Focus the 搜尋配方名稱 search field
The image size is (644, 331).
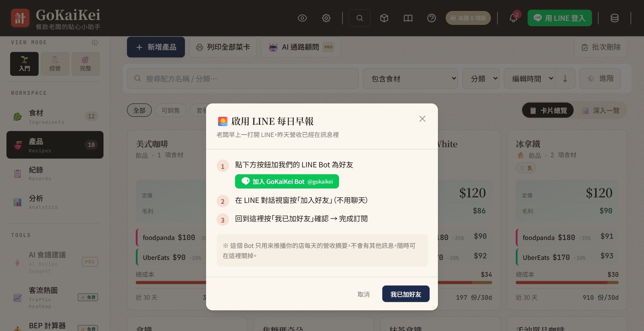pos(243,78)
